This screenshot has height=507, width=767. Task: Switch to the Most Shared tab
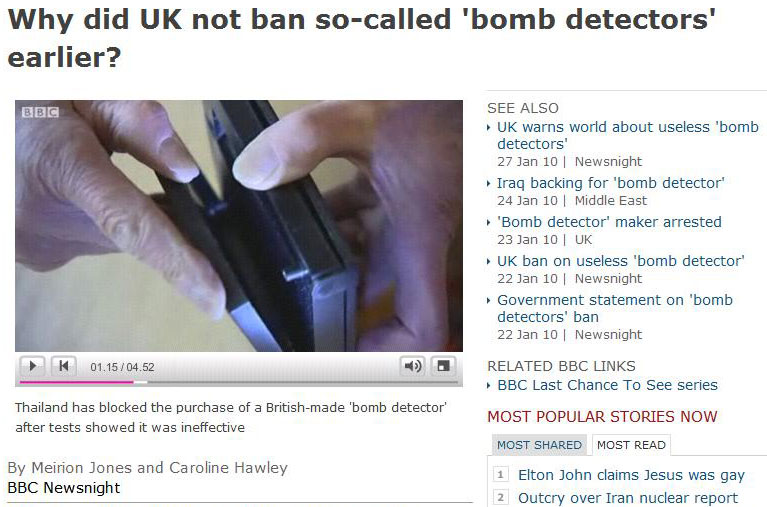(539, 445)
